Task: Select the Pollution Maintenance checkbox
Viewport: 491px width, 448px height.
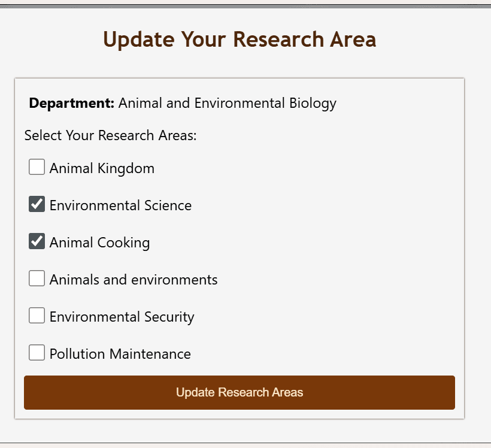Action: pyautogui.click(x=37, y=353)
